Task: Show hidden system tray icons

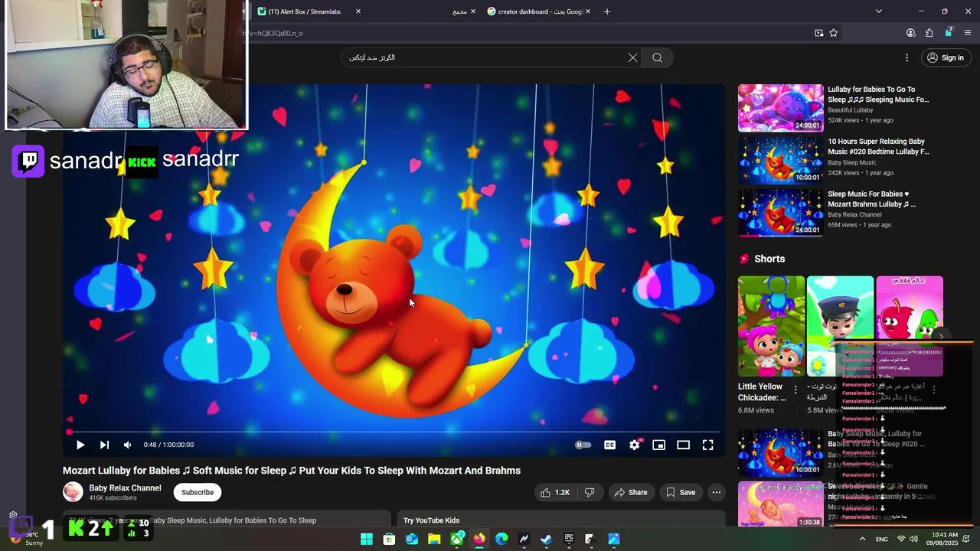Action: coord(862,539)
